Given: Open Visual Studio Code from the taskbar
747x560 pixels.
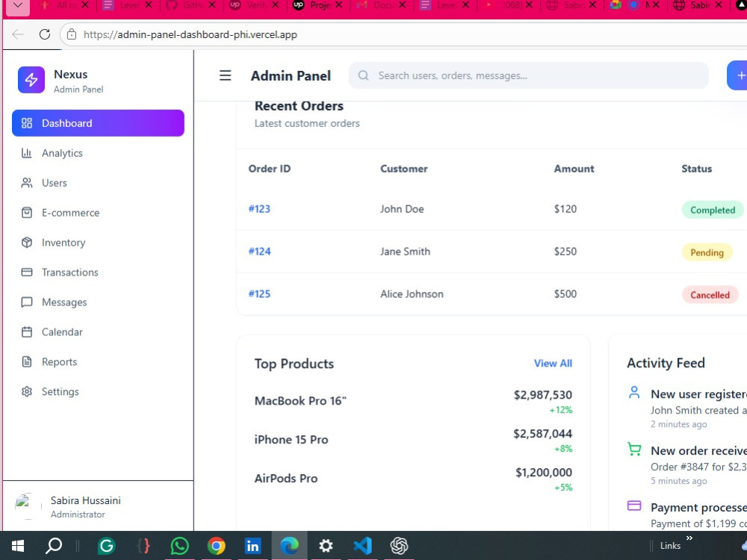Looking at the screenshot, I should (x=362, y=546).
